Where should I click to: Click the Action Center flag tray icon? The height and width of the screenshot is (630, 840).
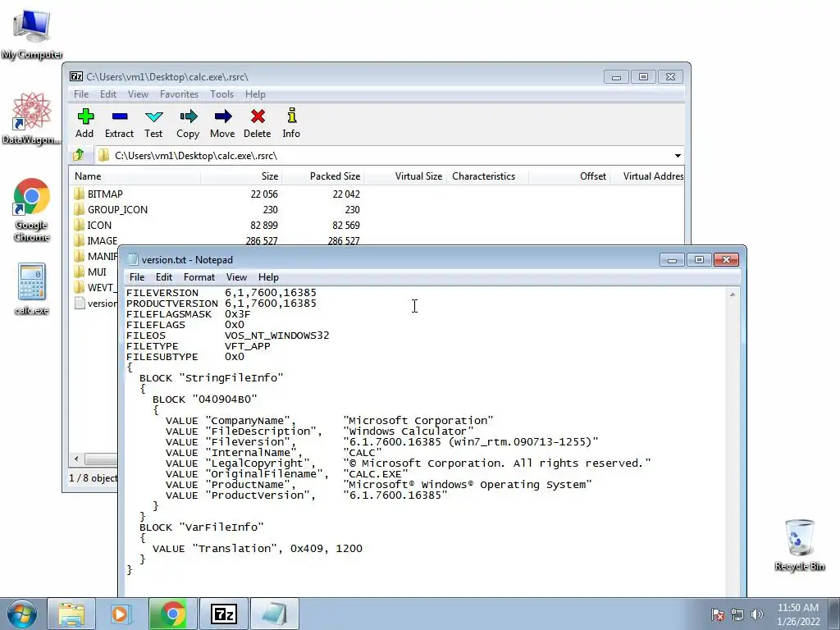coord(718,614)
